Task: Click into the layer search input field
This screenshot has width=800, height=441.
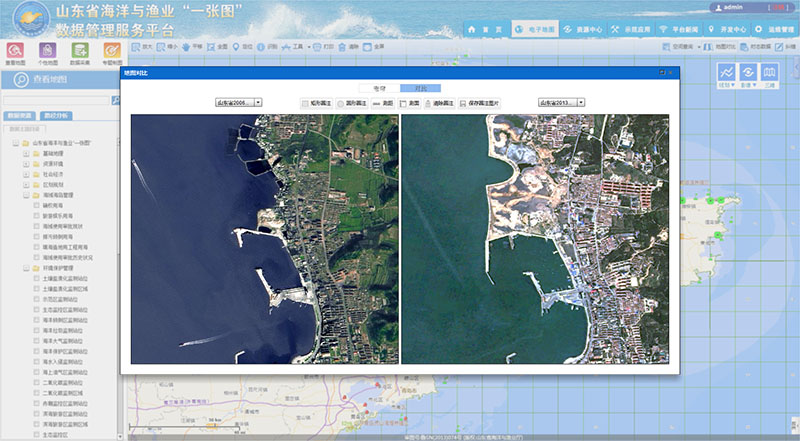Action: click(56, 101)
